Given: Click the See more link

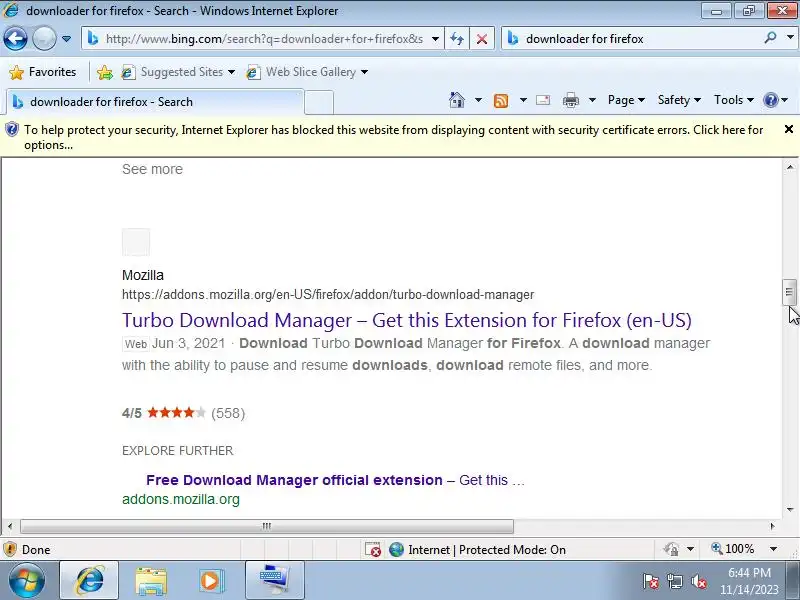Looking at the screenshot, I should [152, 169].
